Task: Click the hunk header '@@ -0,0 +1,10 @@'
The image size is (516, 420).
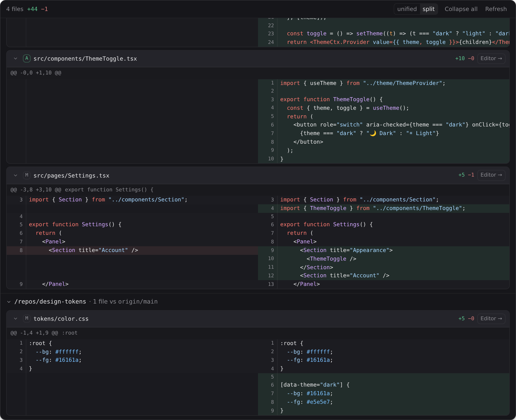Action: (x=36, y=73)
